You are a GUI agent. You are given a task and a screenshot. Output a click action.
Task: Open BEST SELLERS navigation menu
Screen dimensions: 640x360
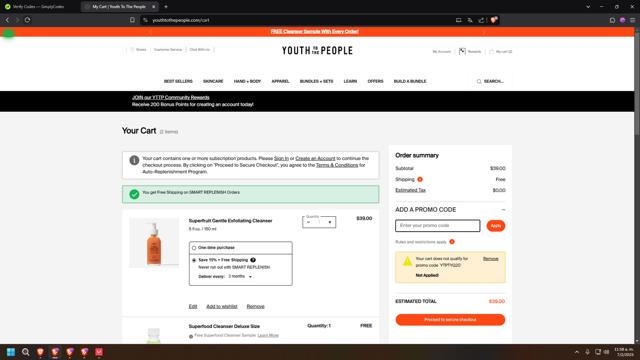(x=178, y=81)
